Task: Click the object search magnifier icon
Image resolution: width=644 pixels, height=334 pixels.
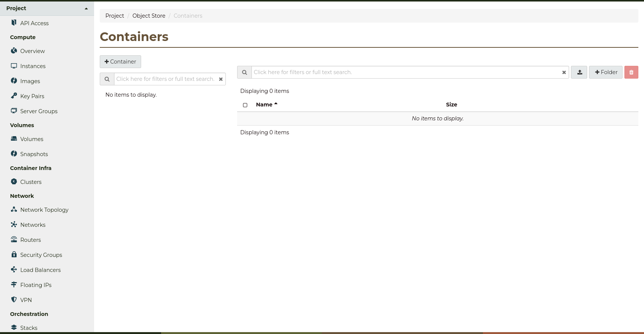Action: coord(244,72)
